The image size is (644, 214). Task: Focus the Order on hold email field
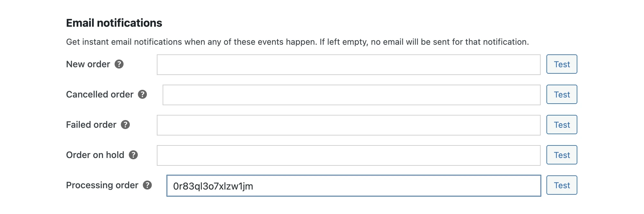click(x=348, y=155)
